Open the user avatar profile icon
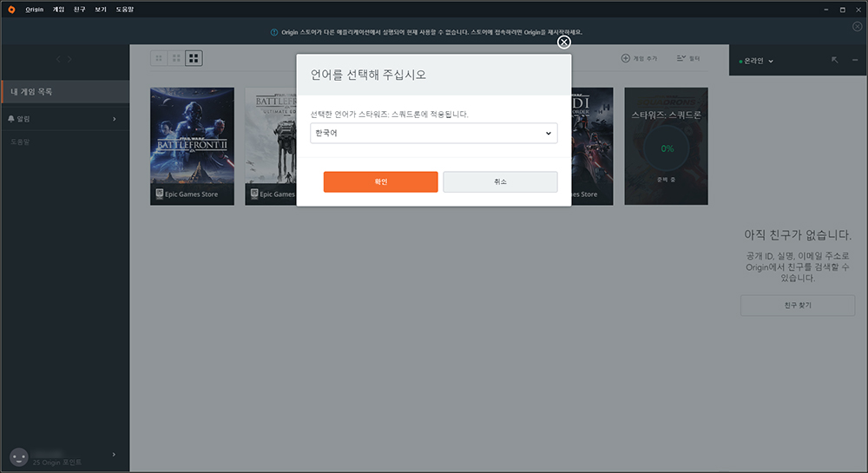 pos(19,457)
